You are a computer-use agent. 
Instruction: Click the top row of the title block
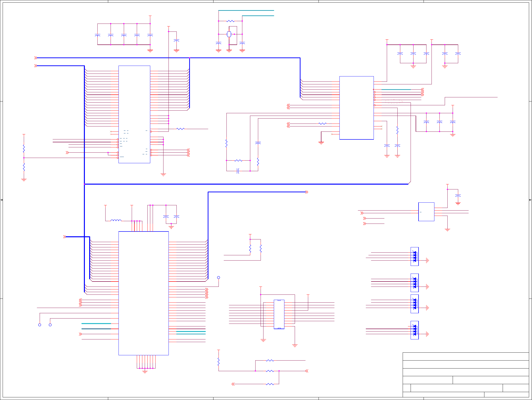pos(466,356)
